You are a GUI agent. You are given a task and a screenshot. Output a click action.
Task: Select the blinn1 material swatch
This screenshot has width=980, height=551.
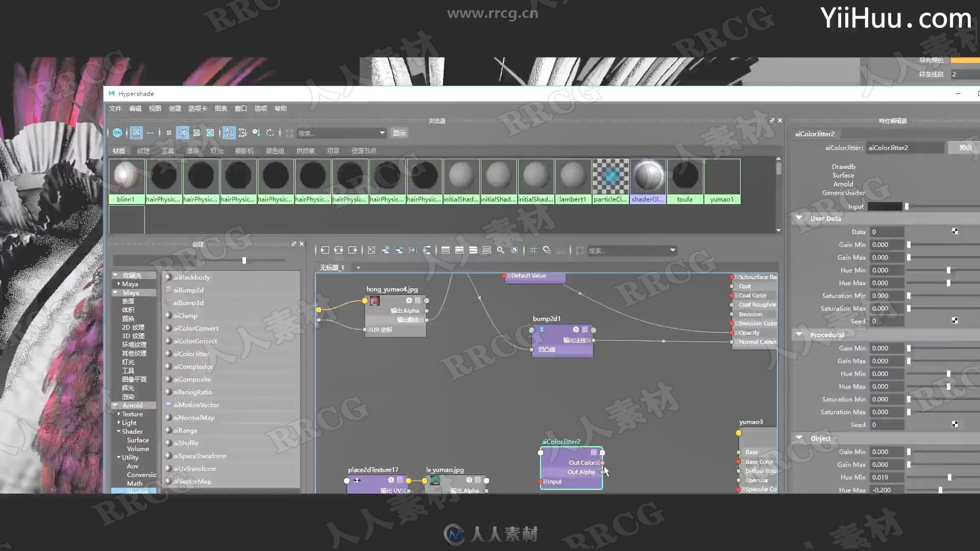pos(126,181)
